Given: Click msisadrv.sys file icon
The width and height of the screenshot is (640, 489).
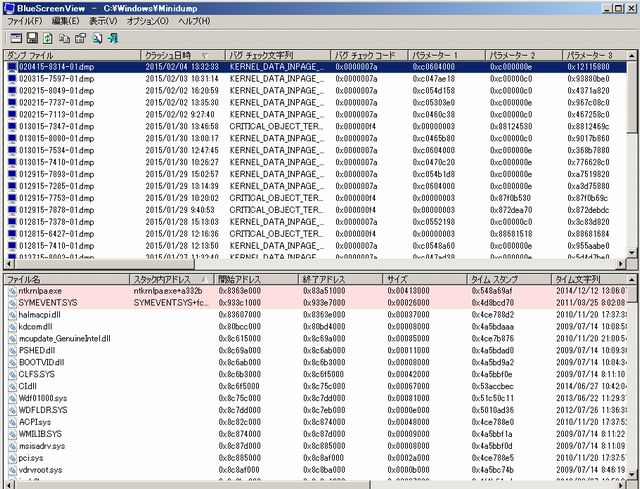Looking at the screenshot, I should tap(12, 446).
